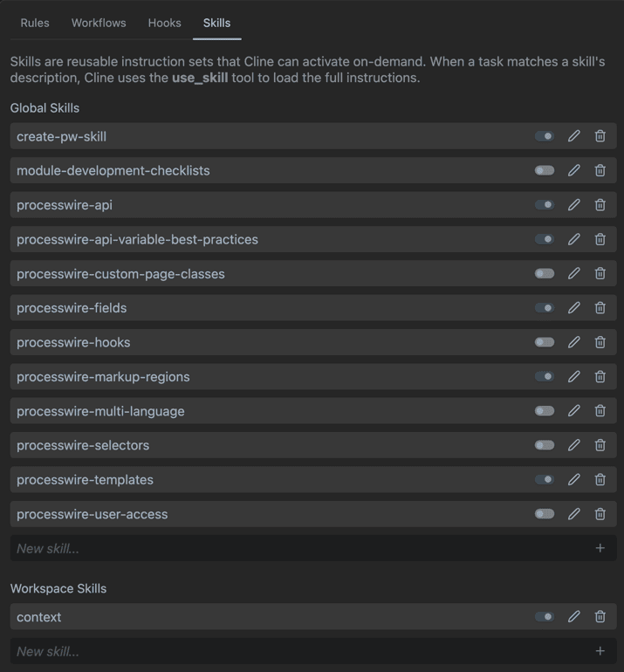Edit the processwire-user-access skill
Image resolution: width=624 pixels, height=672 pixels.
coord(573,514)
